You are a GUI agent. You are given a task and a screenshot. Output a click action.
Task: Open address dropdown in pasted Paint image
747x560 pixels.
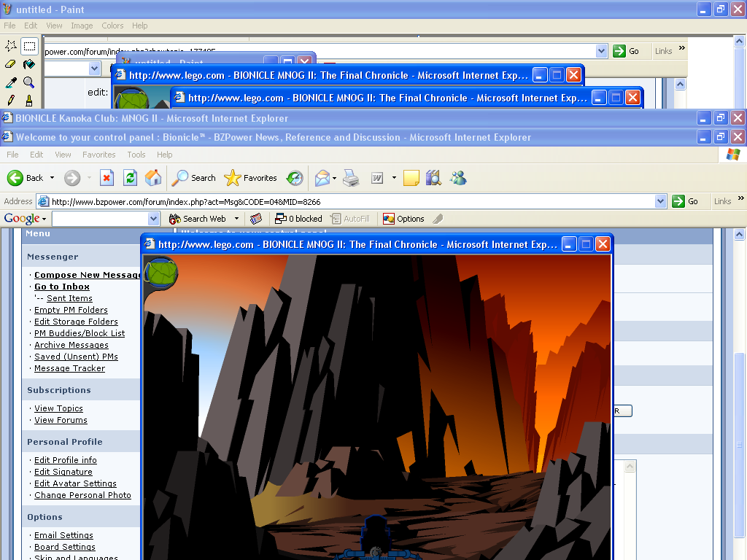[601, 51]
